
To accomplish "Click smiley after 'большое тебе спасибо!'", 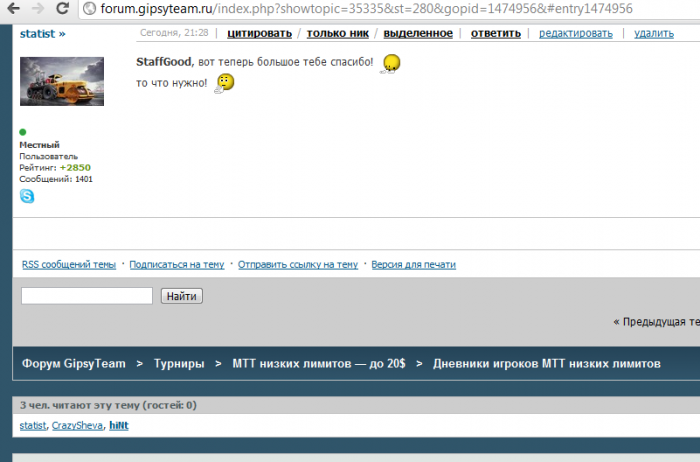I will pos(391,64).
